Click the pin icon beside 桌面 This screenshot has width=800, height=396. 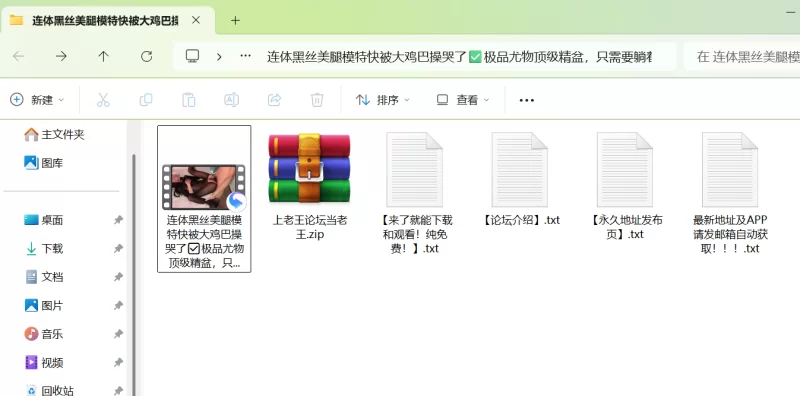tap(118, 220)
